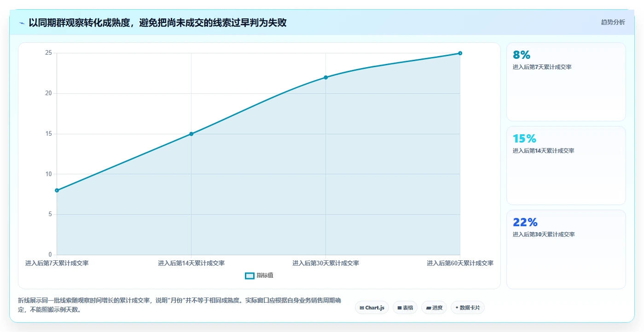The image size is (644, 332).
Task: Click the data point at 进入后第14天
Action: coord(191,134)
